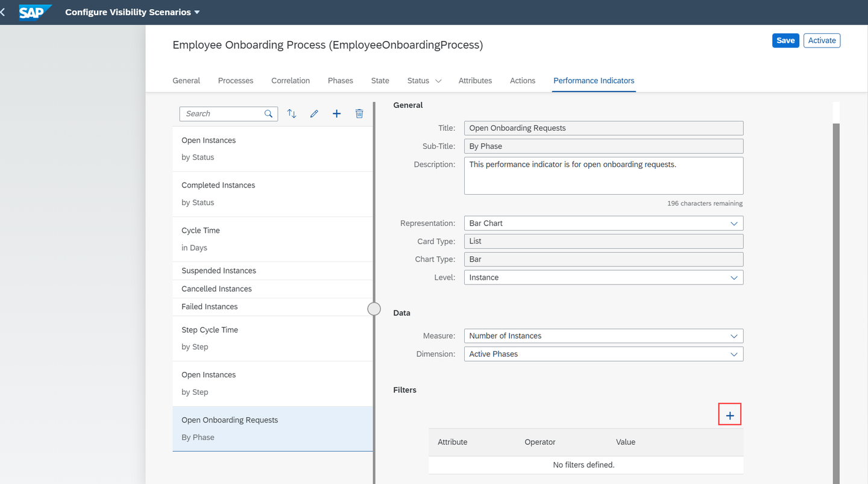Viewport: 868px width, 484px height.
Task: Click the '196 characters remaining' text
Action: pyautogui.click(x=705, y=204)
